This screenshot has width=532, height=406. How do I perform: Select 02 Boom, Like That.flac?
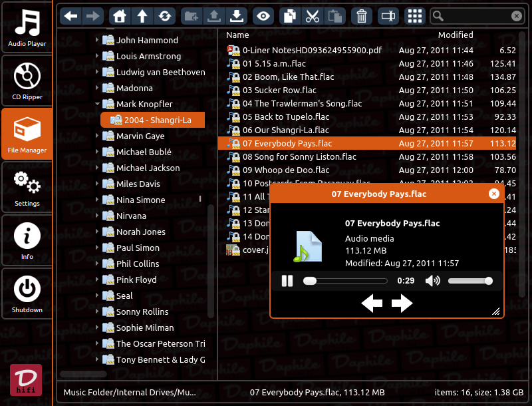(x=367, y=77)
